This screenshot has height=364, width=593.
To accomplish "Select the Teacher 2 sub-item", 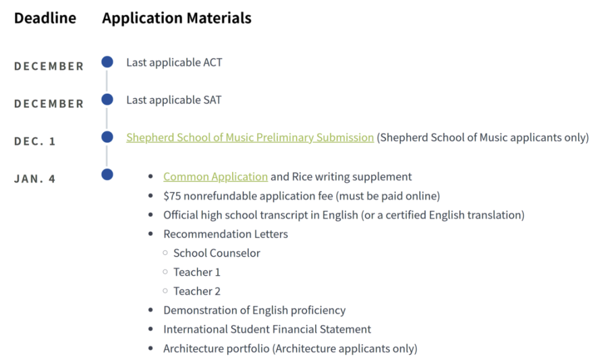I will coord(197,291).
